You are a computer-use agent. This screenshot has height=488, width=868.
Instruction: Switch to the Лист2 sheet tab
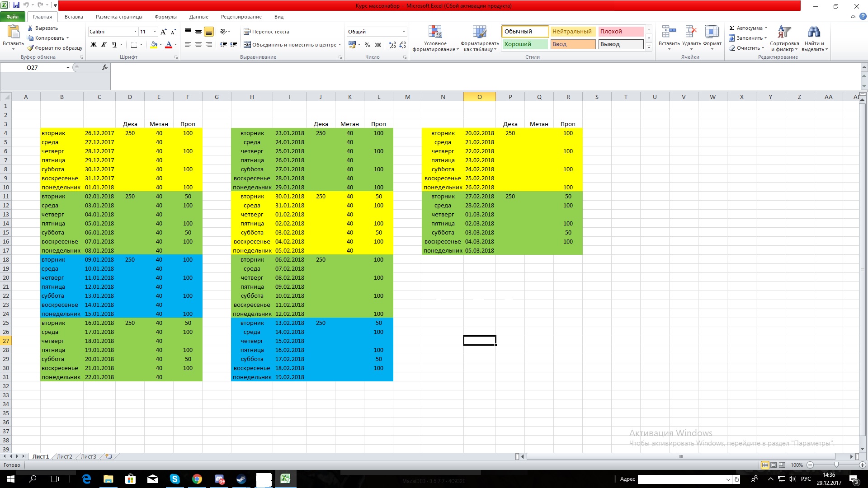pyautogui.click(x=64, y=456)
